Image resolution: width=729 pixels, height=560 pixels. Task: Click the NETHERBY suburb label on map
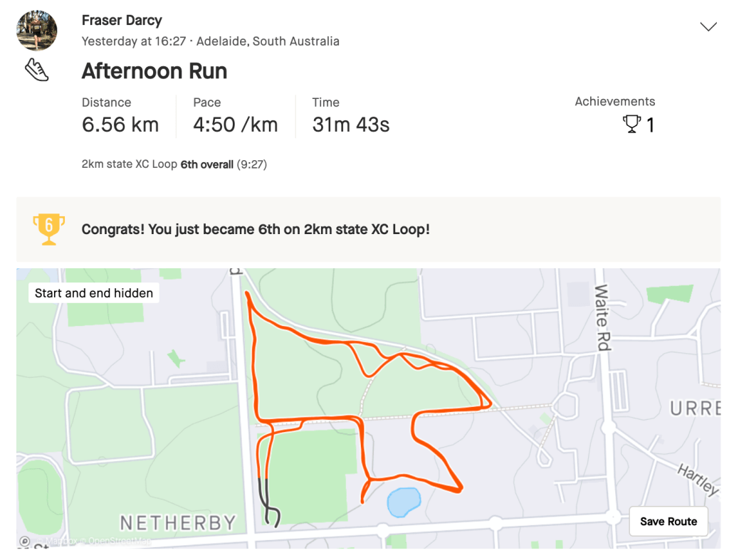pyautogui.click(x=178, y=524)
